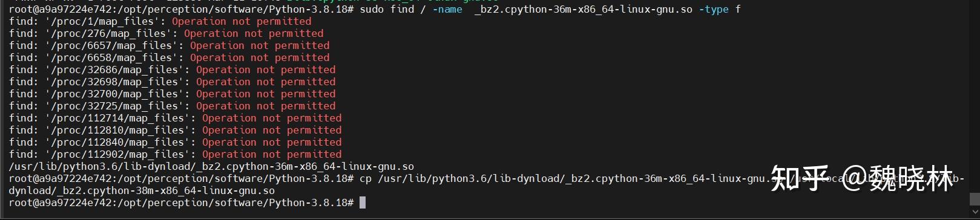Click '/proc/32725/map_files' error path

click(x=114, y=106)
